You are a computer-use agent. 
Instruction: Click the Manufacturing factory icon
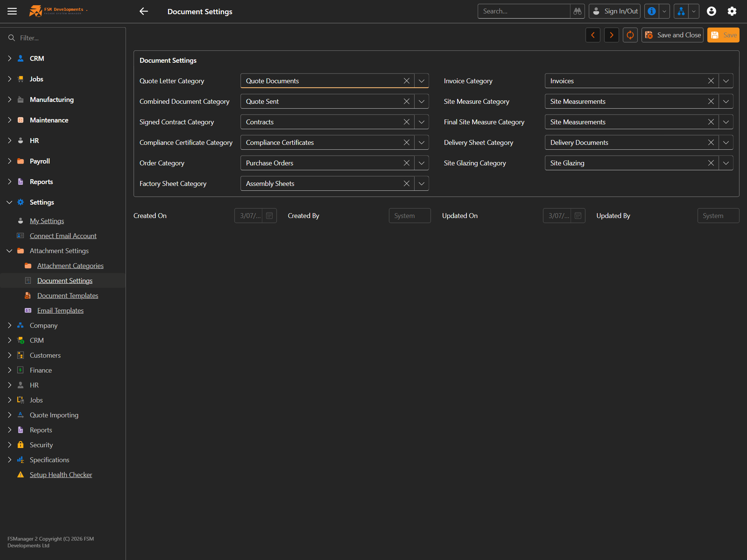point(21,100)
